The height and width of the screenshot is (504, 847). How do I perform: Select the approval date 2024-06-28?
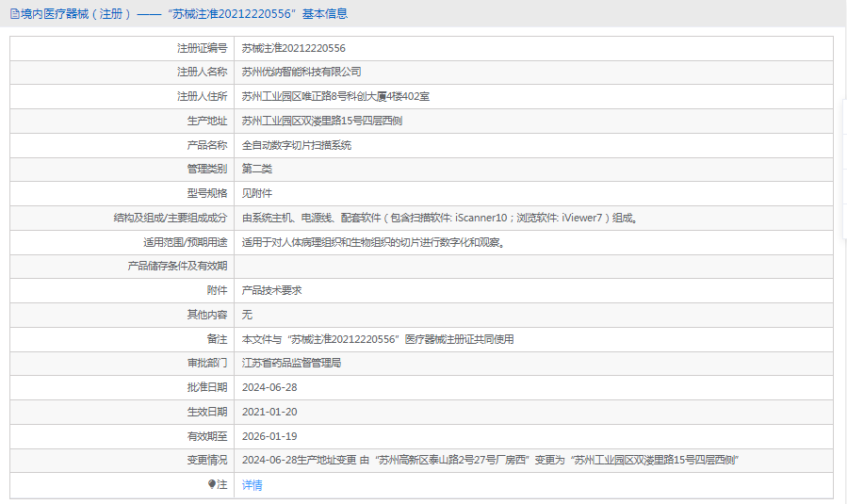269,387
